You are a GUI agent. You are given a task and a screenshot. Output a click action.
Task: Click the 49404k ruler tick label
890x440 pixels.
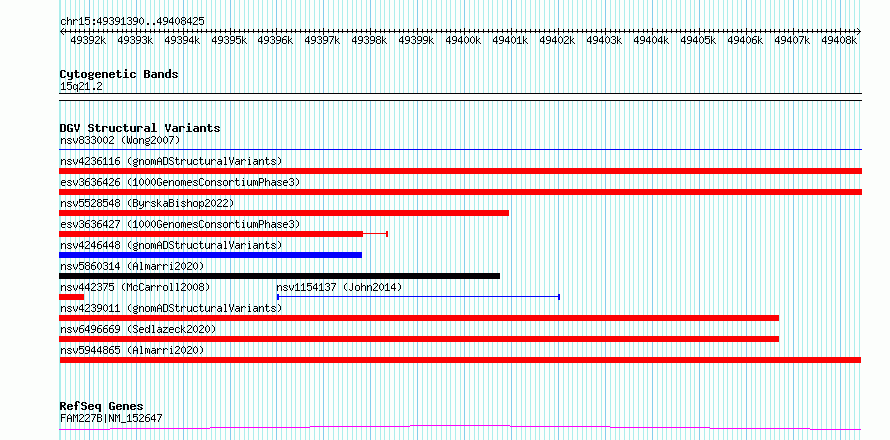tap(652, 40)
